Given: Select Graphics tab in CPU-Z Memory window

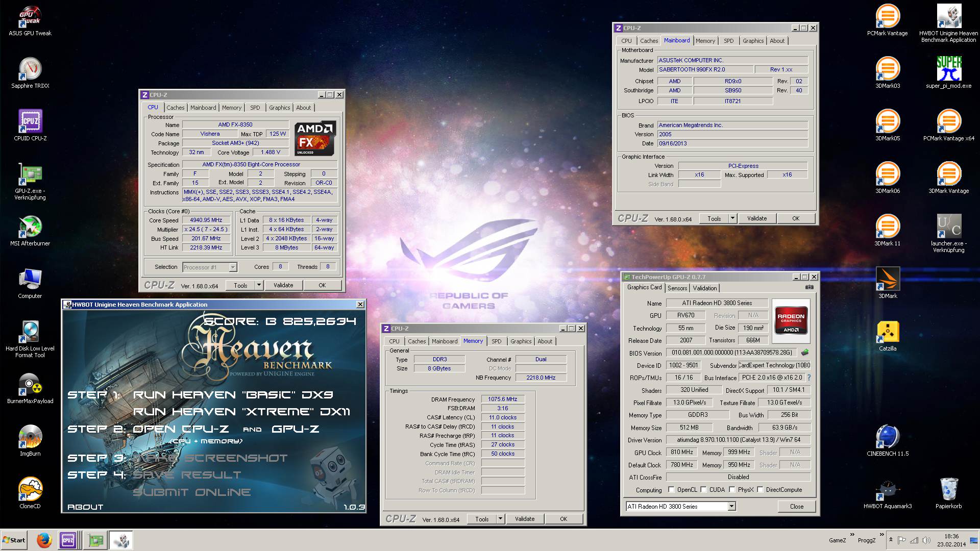Looking at the screenshot, I should (x=521, y=341).
